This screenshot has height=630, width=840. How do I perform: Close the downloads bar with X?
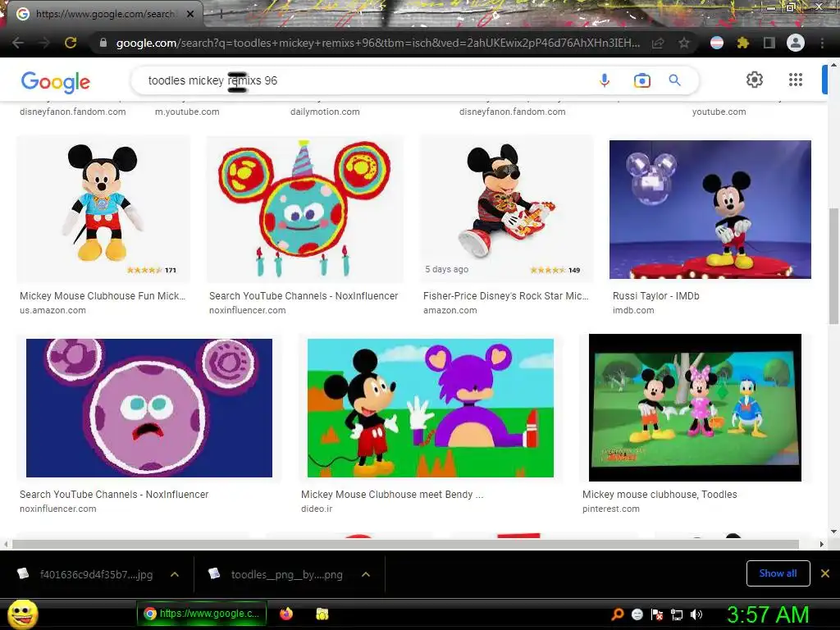pos(825,573)
